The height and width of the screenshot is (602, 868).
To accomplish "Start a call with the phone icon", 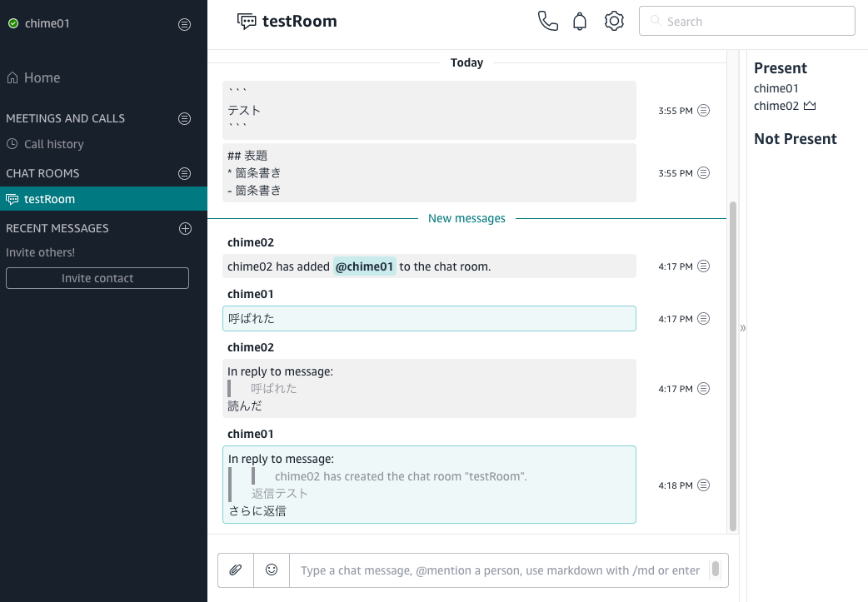I will [547, 21].
